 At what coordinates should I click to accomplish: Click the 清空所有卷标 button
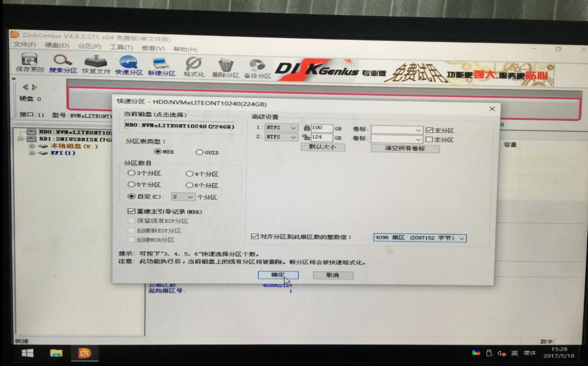tap(405, 149)
